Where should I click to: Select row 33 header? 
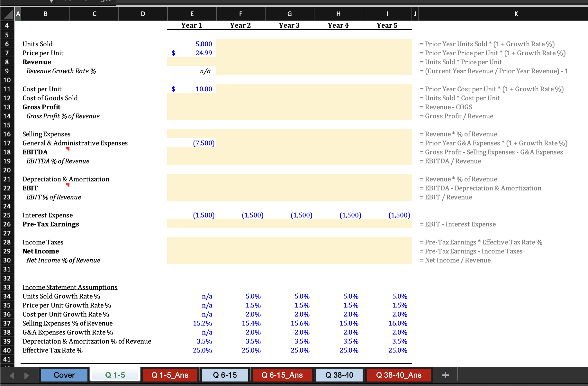point(7,287)
